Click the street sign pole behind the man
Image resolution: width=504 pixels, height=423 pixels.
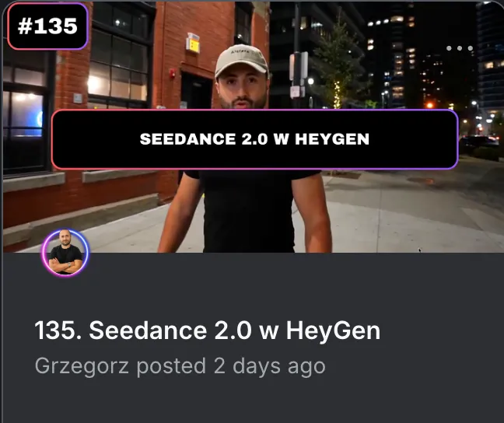pyautogui.click(x=297, y=54)
